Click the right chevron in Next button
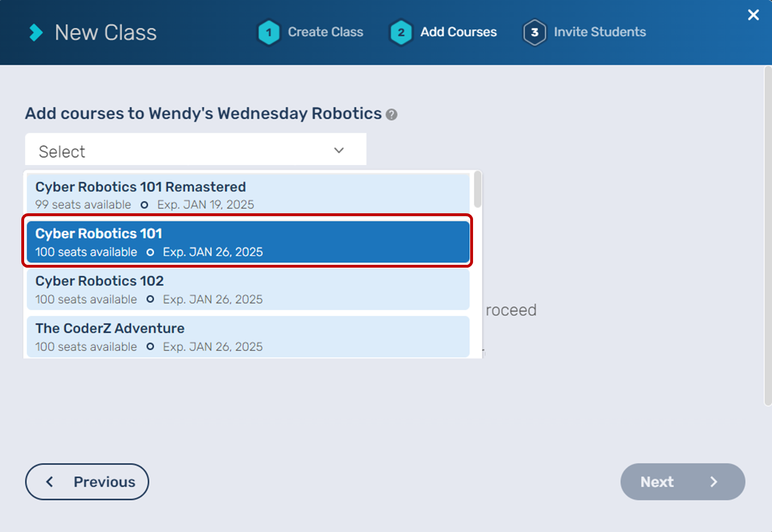Image resolution: width=772 pixels, height=532 pixels. click(713, 482)
